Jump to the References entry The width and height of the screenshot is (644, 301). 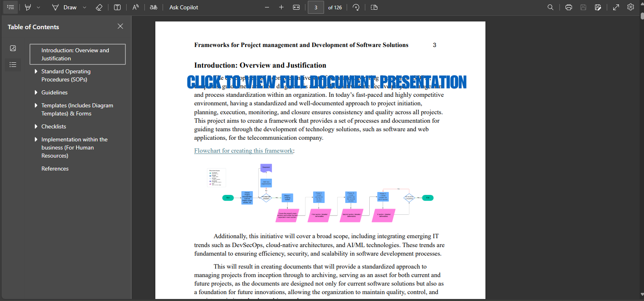click(55, 169)
